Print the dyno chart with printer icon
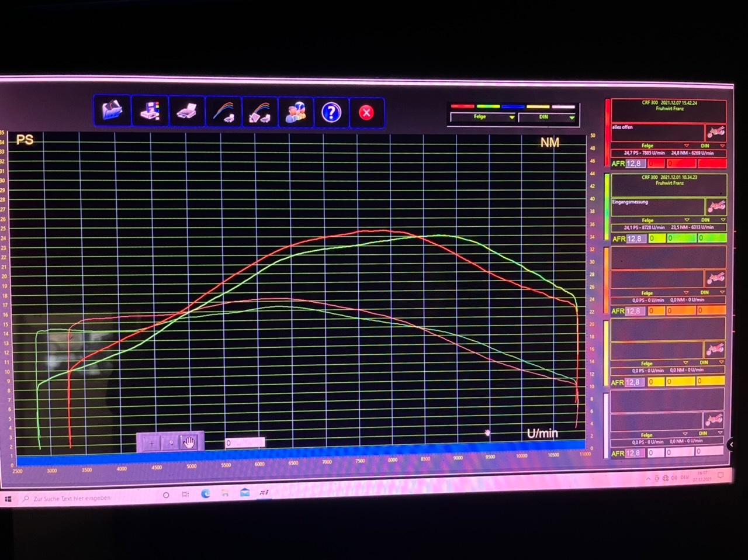This screenshot has height=560, width=748. pos(187,111)
